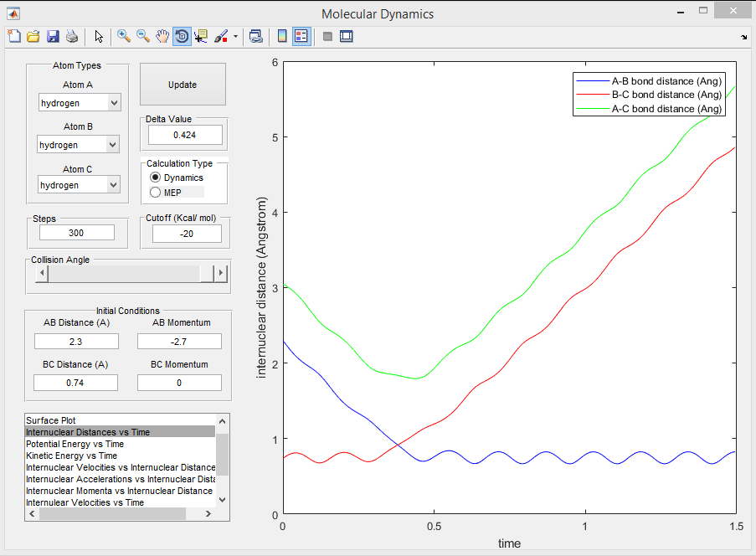Activate the Pan hand tool
The image size is (756, 556).
coord(162,36)
